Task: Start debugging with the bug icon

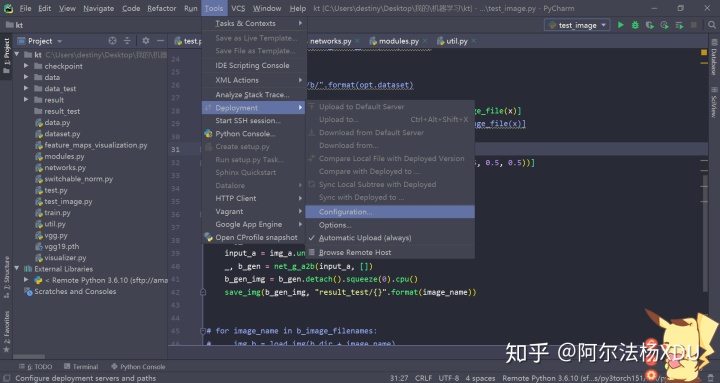Action: (635, 25)
